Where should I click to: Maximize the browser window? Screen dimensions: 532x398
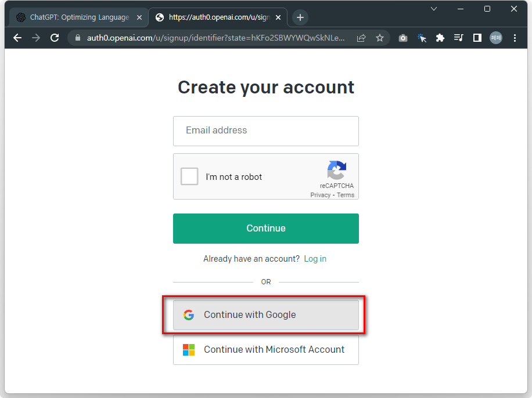pyautogui.click(x=487, y=9)
